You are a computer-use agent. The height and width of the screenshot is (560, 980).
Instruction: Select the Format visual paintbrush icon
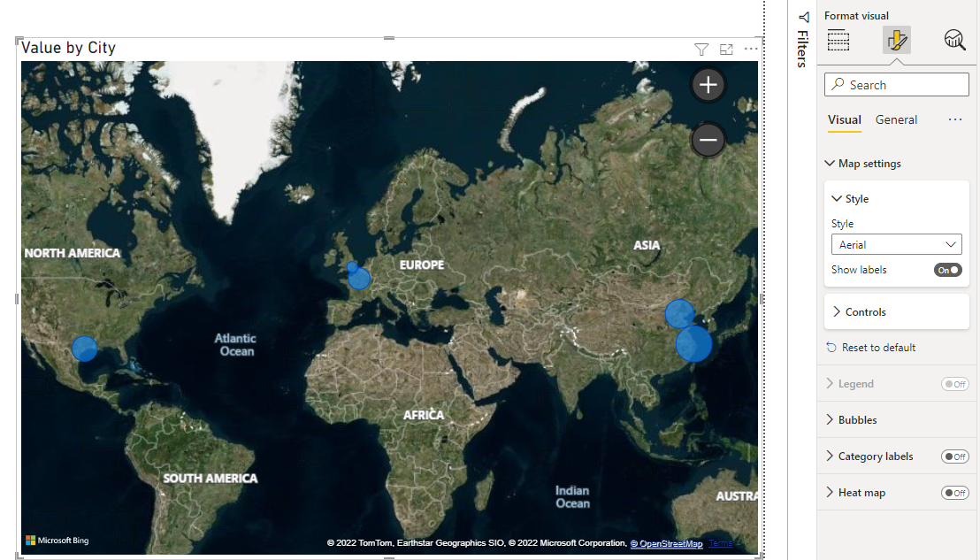click(896, 40)
